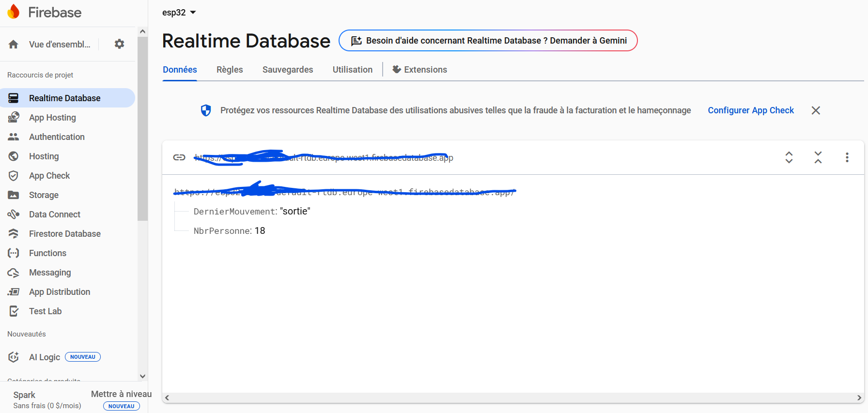Click the Nouveautés section label
This screenshot has width=868, height=413.
[27, 334]
